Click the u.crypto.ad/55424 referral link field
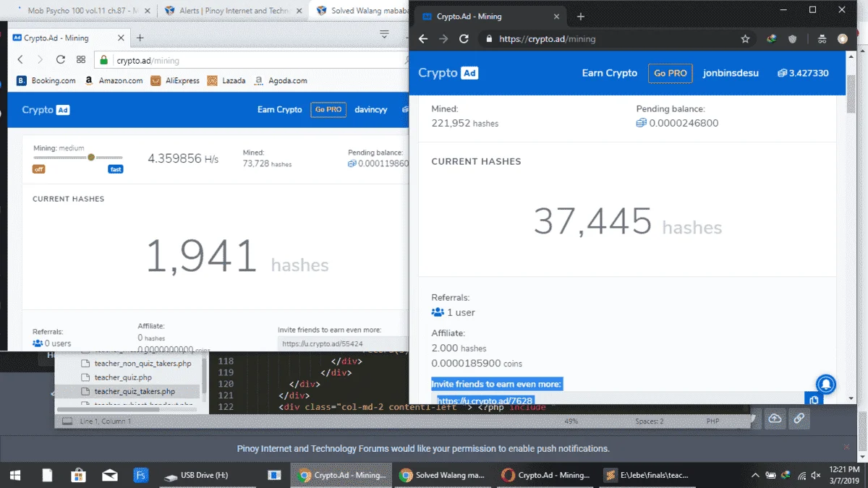868x488 pixels. 343,344
